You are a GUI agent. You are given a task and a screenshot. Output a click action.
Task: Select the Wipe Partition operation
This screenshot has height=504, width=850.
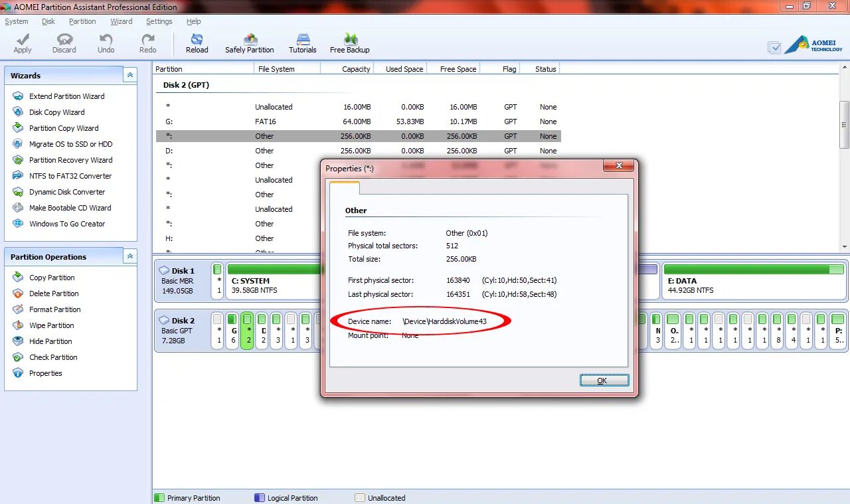click(x=51, y=325)
